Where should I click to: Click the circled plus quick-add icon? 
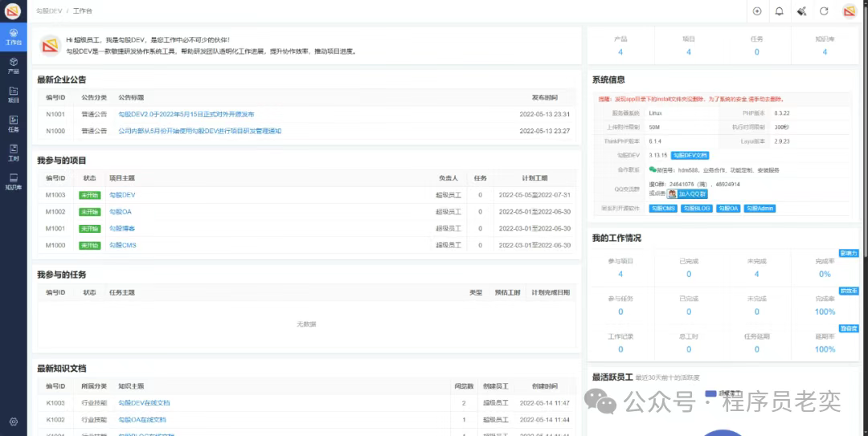point(756,11)
